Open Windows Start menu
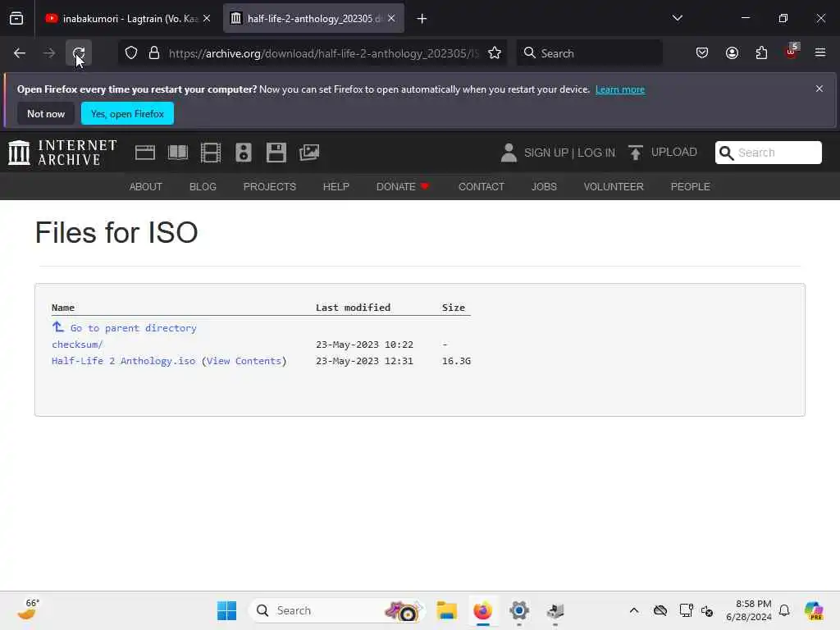 tap(226, 610)
